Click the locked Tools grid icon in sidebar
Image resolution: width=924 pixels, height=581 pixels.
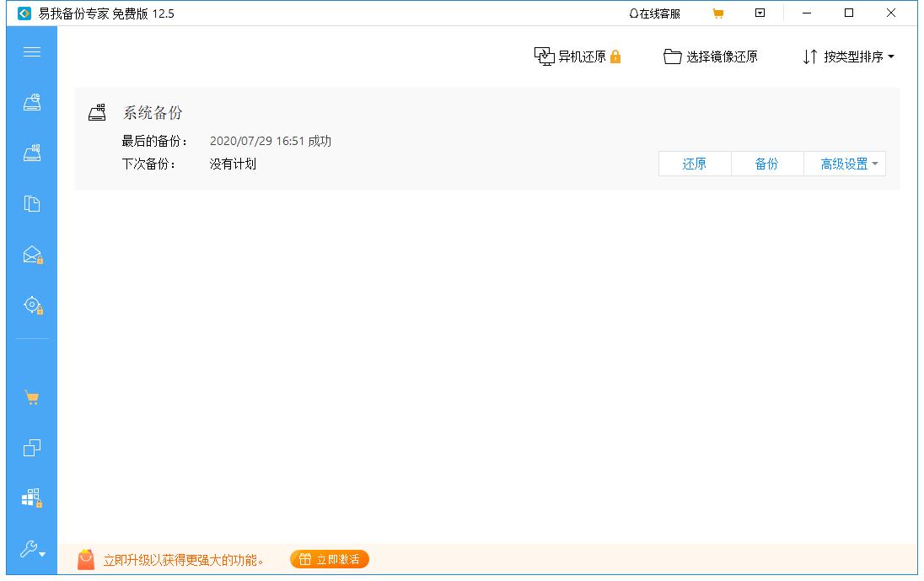pos(32,498)
